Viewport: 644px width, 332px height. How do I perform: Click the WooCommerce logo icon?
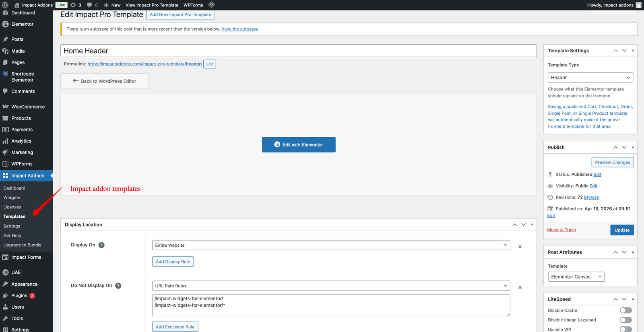5,107
